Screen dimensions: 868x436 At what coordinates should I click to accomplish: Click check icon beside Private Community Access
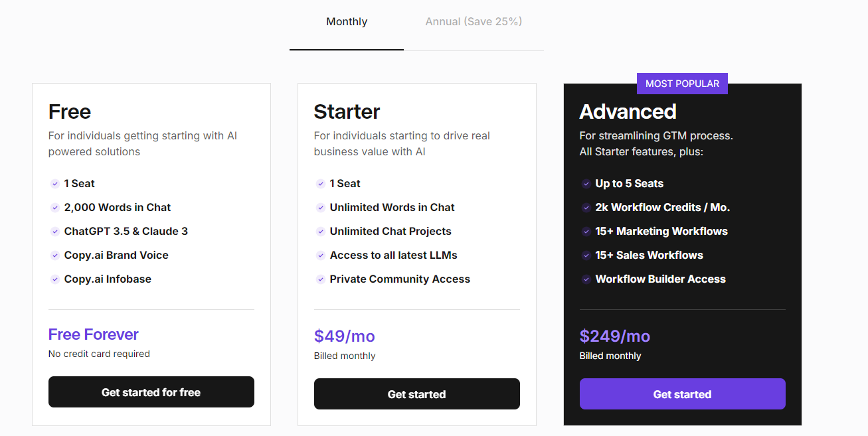click(x=321, y=279)
